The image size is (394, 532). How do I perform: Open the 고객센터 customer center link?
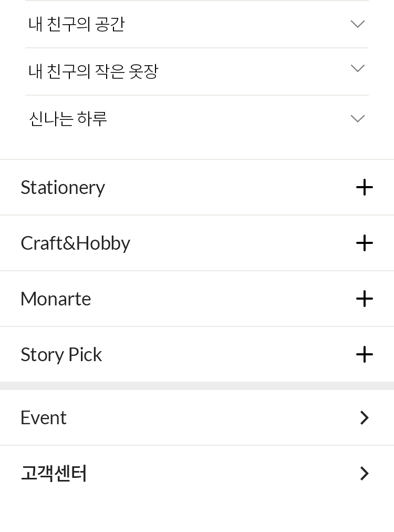pyautogui.click(x=54, y=473)
